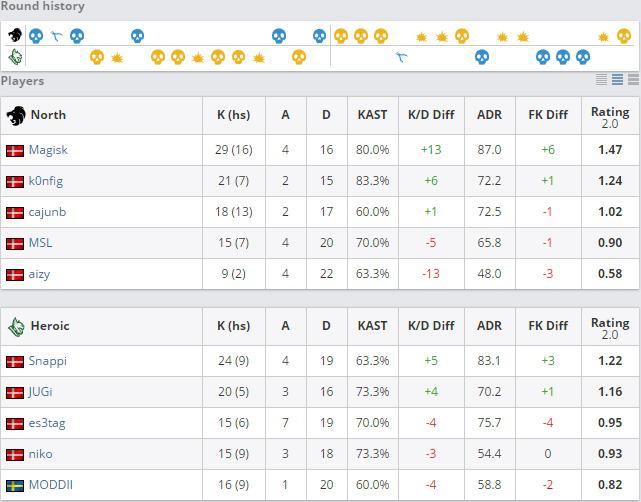Image resolution: width=641 pixels, height=502 pixels.
Task: Click the Heroic logo in the players table header
Action: point(16,326)
